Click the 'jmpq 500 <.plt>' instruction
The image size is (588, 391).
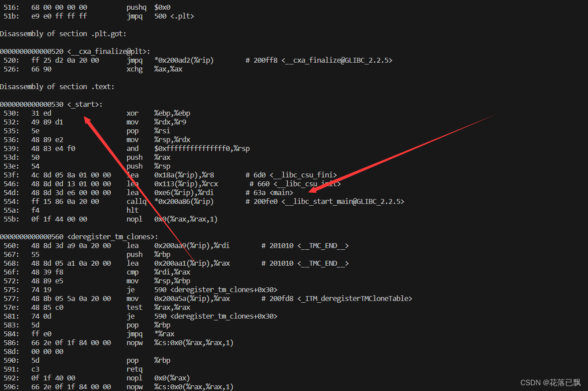click(x=160, y=16)
